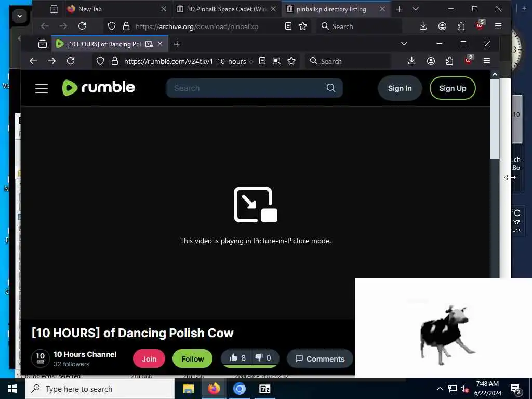Toggle Picture-in-Picture icon in Rumble URL bar
The image size is (532, 399).
(x=276, y=61)
